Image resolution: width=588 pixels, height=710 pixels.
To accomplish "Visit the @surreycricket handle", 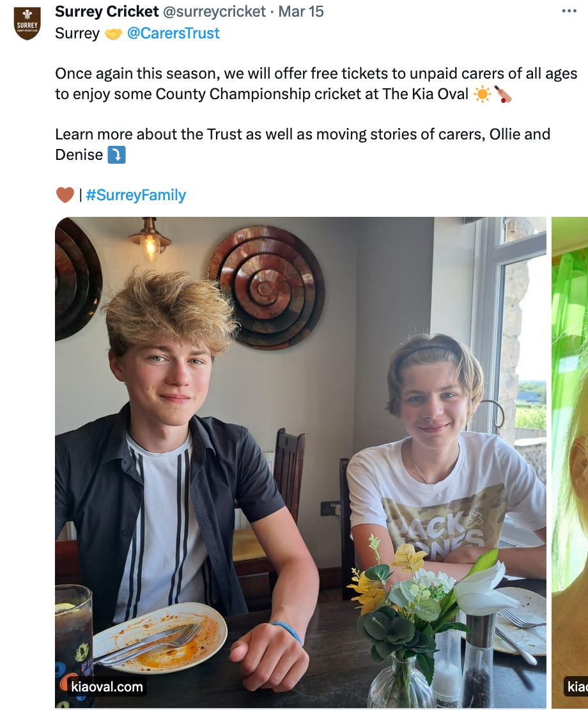I will pyautogui.click(x=214, y=12).
